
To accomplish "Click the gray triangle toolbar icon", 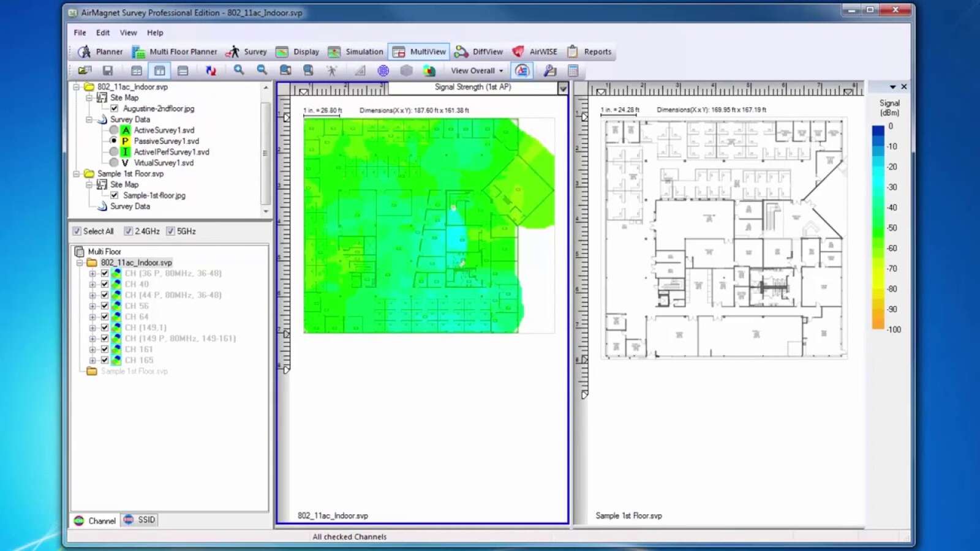I will (360, 70).
